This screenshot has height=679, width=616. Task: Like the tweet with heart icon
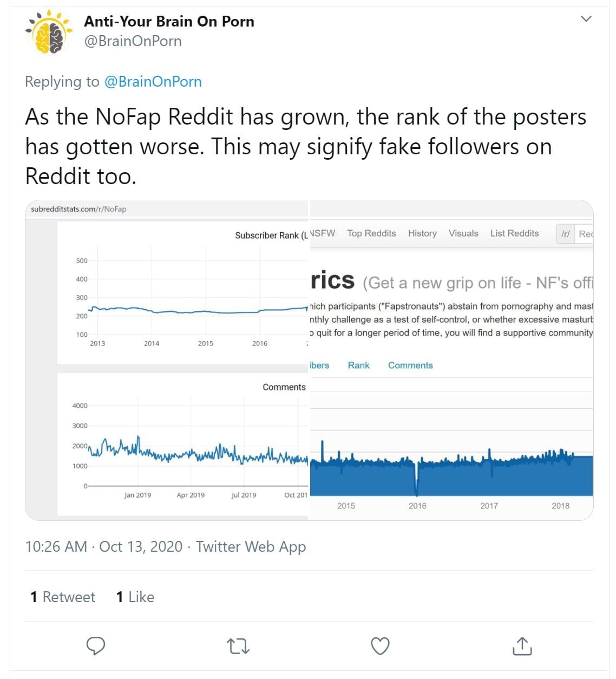380,645
